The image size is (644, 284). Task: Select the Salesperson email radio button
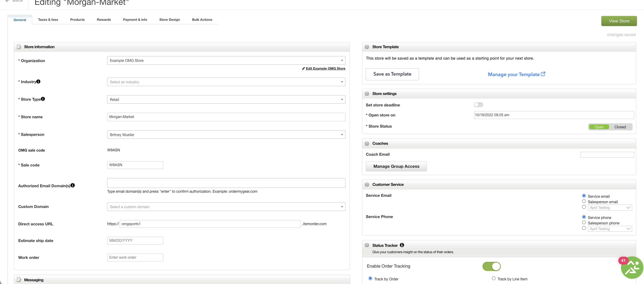click(584, 201)
